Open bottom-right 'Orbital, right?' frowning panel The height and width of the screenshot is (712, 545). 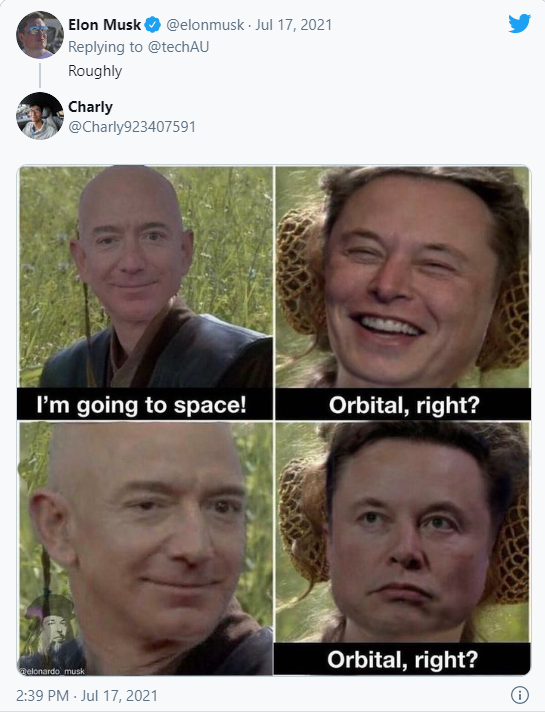403,549
